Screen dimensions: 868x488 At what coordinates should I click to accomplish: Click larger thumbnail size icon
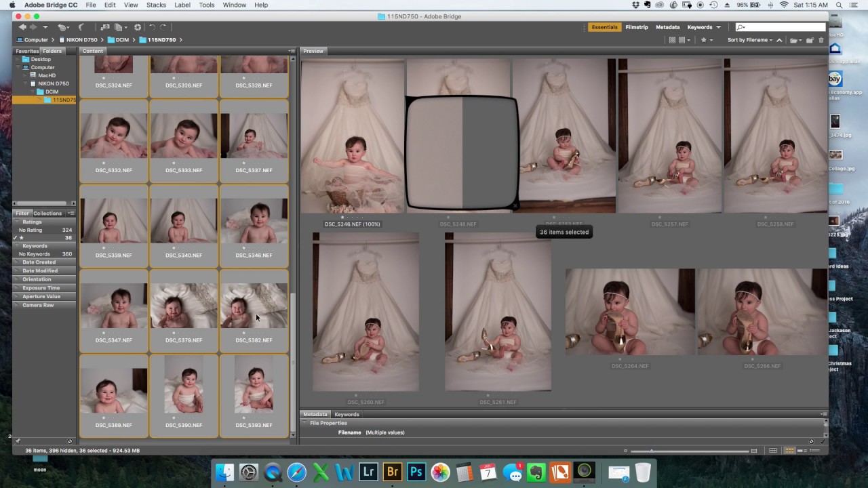pyautogui.click(x=753, y=451)
